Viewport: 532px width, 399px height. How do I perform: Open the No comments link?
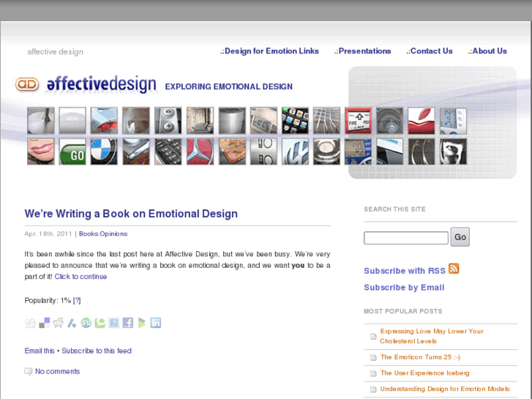pyautogui.click(x=57, y=371)
